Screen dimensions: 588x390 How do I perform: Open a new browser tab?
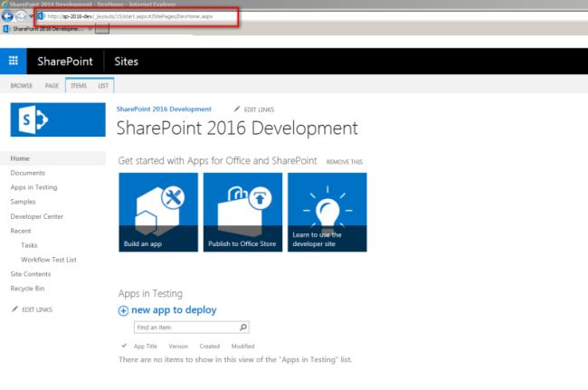pyautogui.click(x=102, y=29)
